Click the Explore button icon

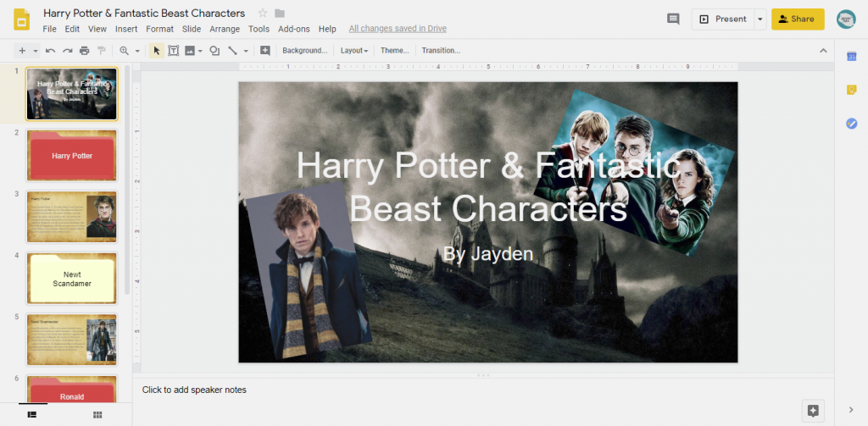coord(813,411)
